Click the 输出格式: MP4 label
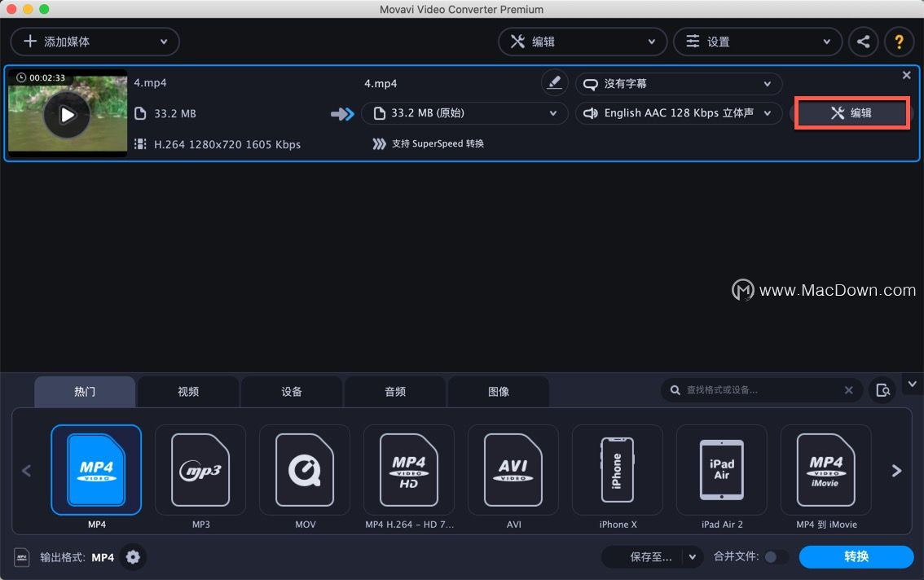This screenshot has width=924, height=580. coord(77,558)
